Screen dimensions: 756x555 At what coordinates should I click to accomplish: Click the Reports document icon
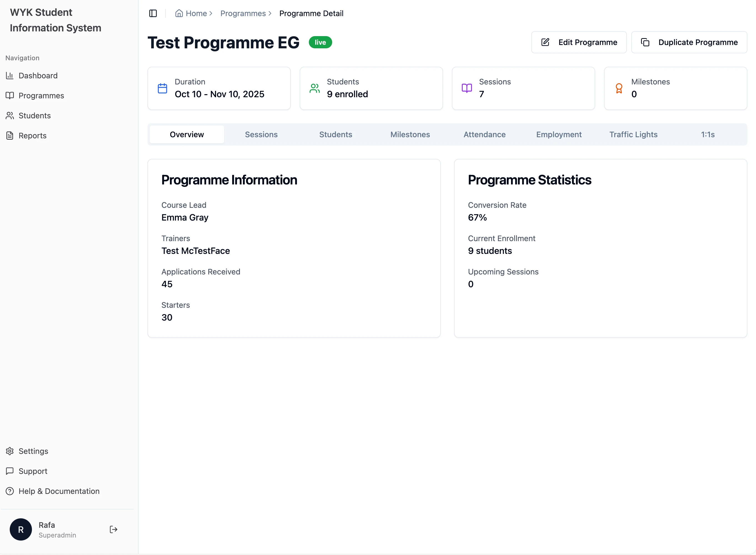pyautogui.click(x=10, y=135)
